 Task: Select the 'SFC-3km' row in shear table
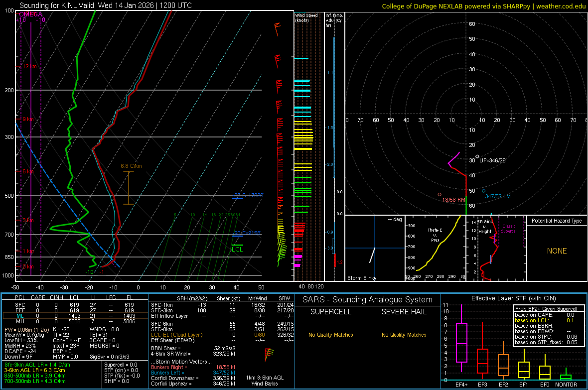(221, 310)
